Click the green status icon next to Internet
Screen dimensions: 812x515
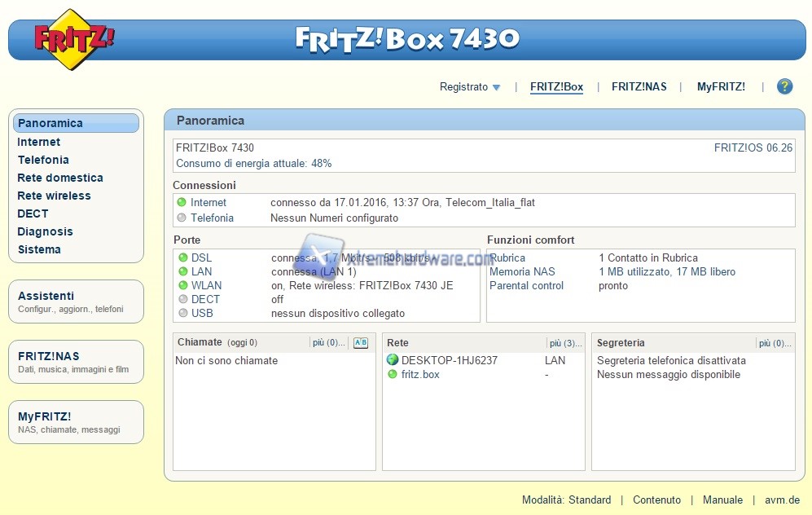click(x=182, y=203)
